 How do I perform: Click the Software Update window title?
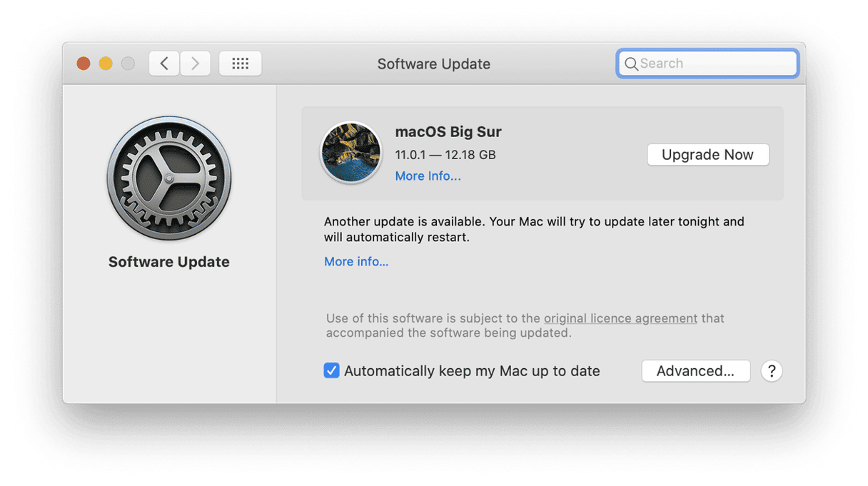click(433, 64)
